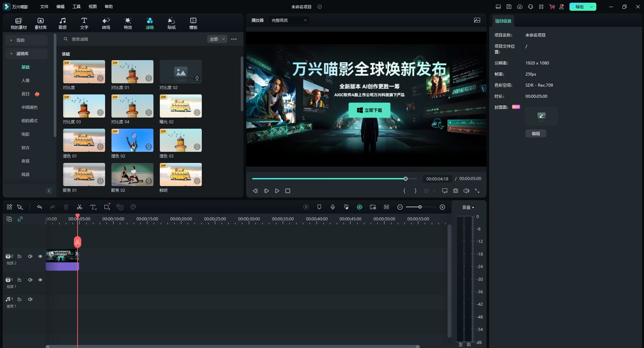Open the 音量 meter dropdown

click(x=468, y=207)
